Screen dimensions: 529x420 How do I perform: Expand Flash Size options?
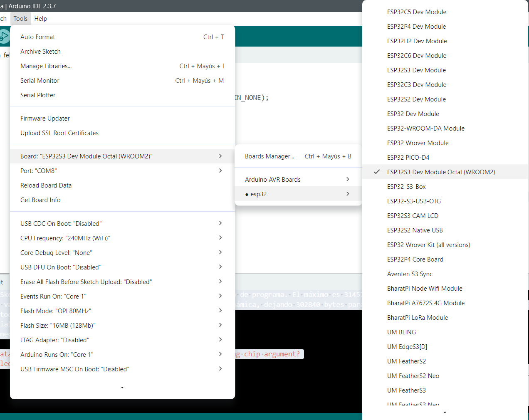[122, 326]
